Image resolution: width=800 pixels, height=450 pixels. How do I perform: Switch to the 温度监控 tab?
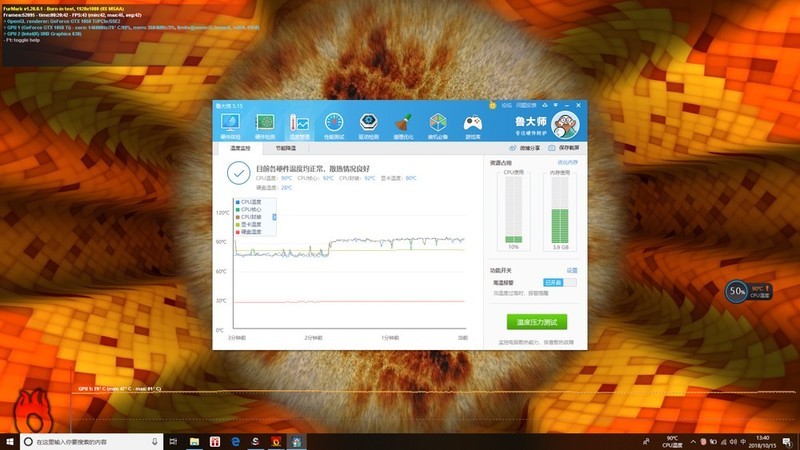240,148
